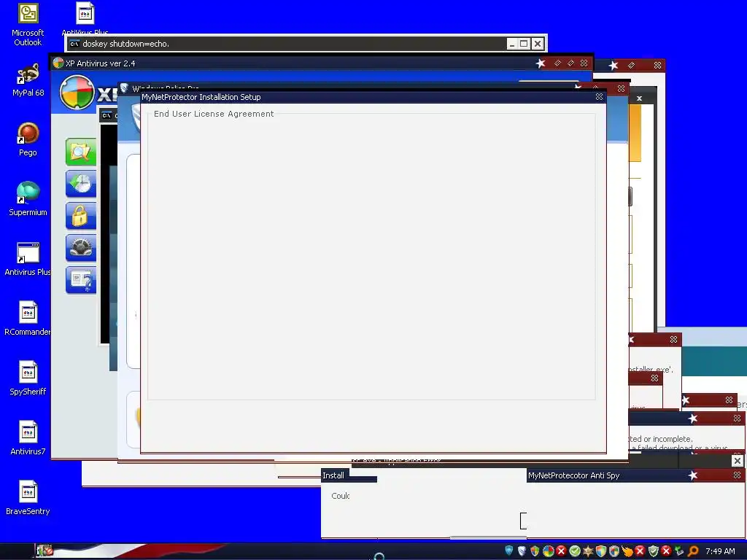This screenshot has height=560, width=747.
Task: Click the green check circle tray icon
Action: [x=575, y=551]
